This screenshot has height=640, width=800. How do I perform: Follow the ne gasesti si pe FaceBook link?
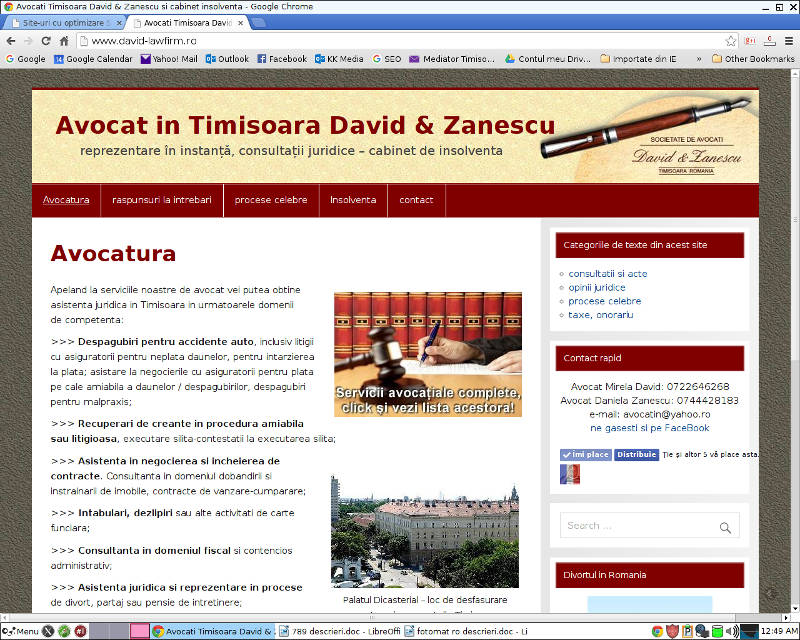(649, 428)
